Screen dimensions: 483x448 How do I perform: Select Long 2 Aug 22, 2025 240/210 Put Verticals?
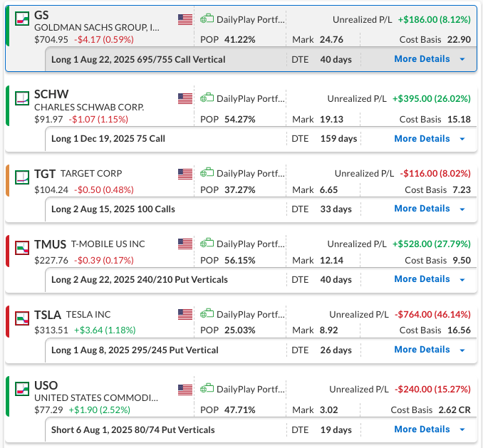140,280
